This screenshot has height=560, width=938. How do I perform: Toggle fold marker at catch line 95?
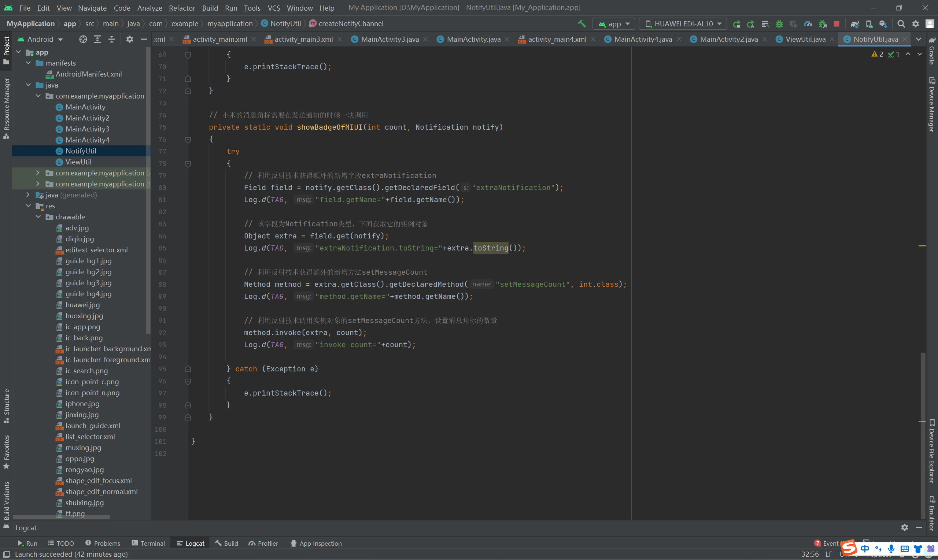click(x=188, y=369)
